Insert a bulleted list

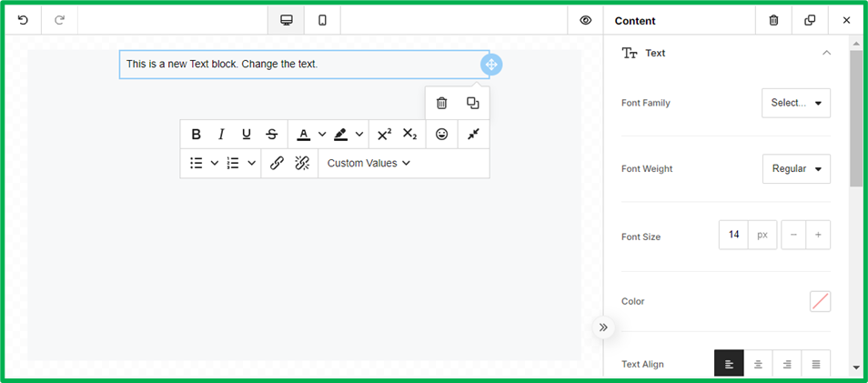pyautogui.click(x=196, y=163)
